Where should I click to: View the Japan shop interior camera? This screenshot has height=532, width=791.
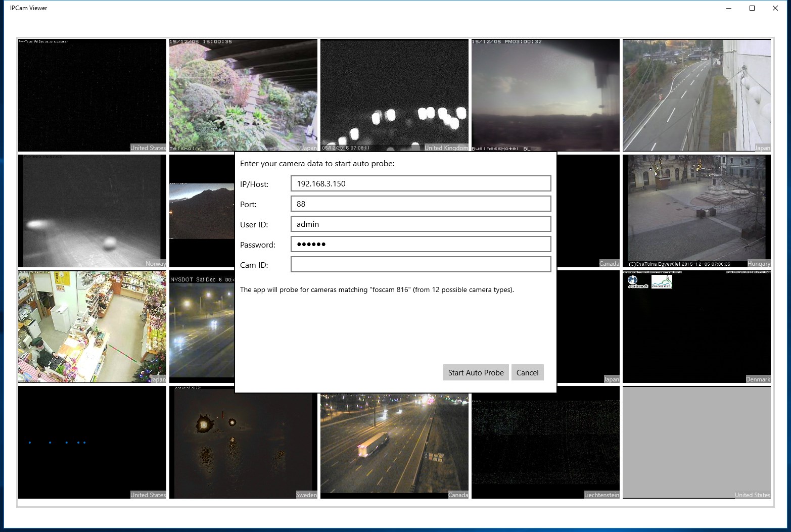coord(92,326)
